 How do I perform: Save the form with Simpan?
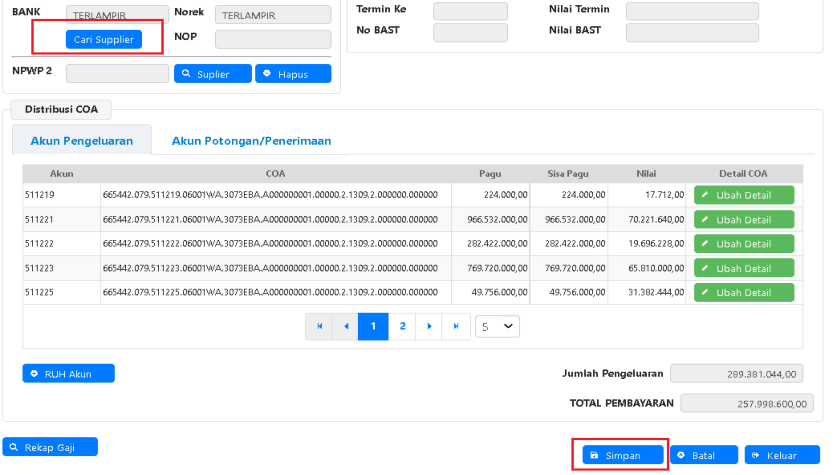click(625, 455)
